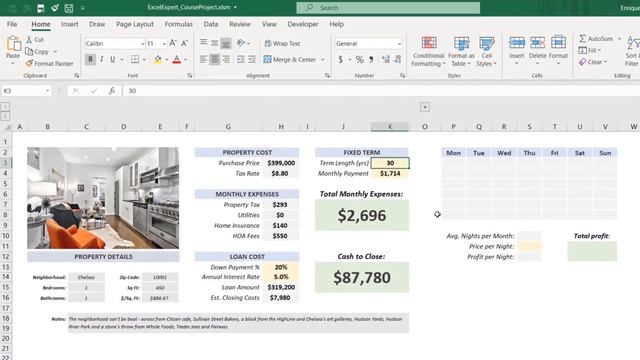Decrease font size with the small A icon

pos(184,43)
